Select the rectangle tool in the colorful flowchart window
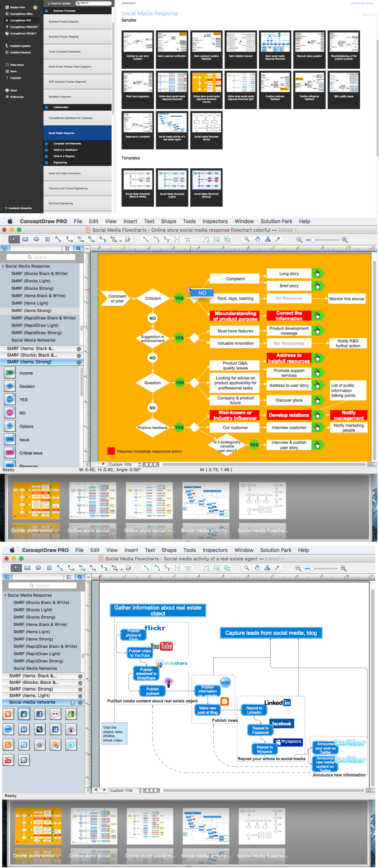This screenshot has width=379, height=868. point(25,239)
